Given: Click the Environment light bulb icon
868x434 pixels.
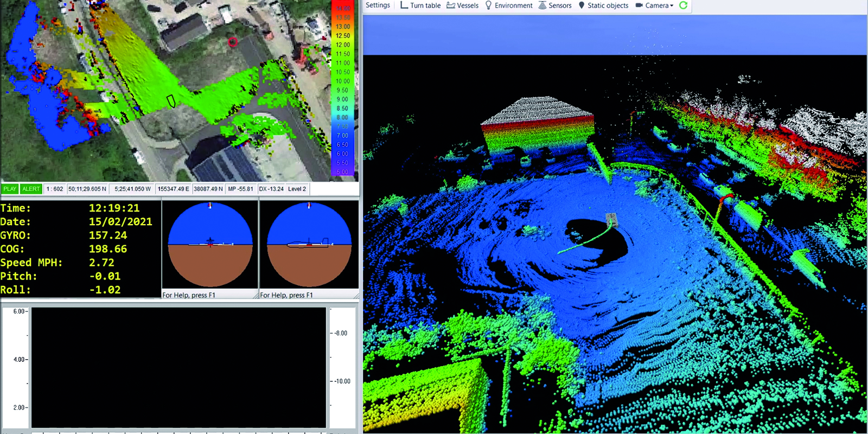Looking at the screenshot, I should tap(488, 5).
